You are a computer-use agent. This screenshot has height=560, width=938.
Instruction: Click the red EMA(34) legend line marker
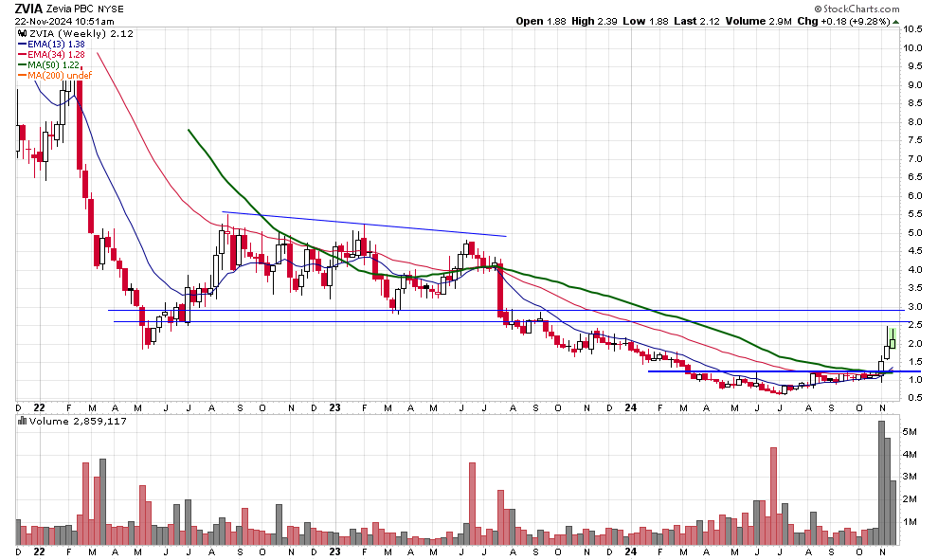[x=23, y=55]
